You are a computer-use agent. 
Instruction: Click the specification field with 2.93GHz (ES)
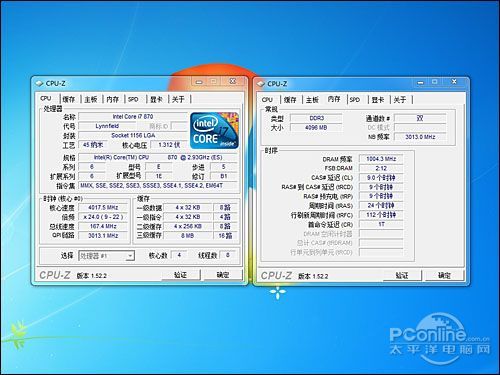click(x=158, y=157)
